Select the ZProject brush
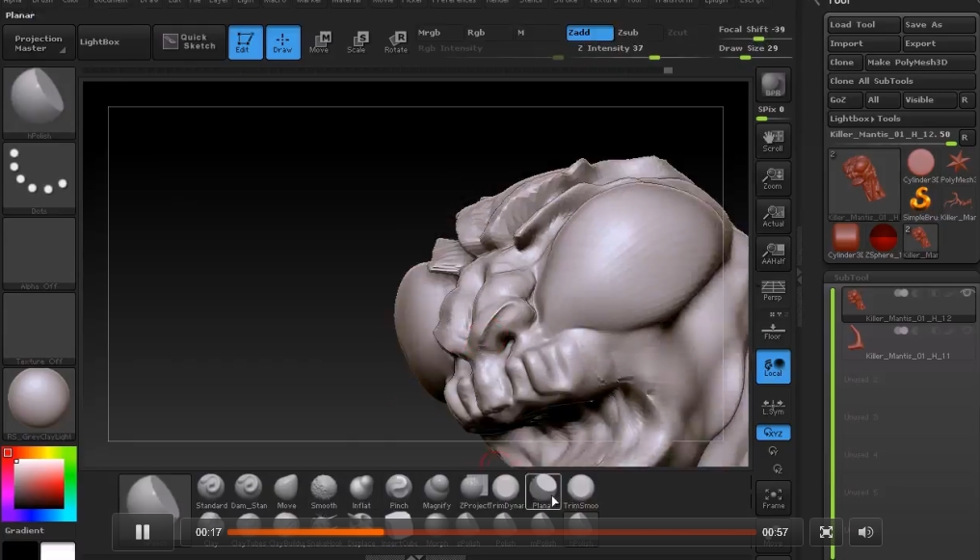 (x=474, y=492)
